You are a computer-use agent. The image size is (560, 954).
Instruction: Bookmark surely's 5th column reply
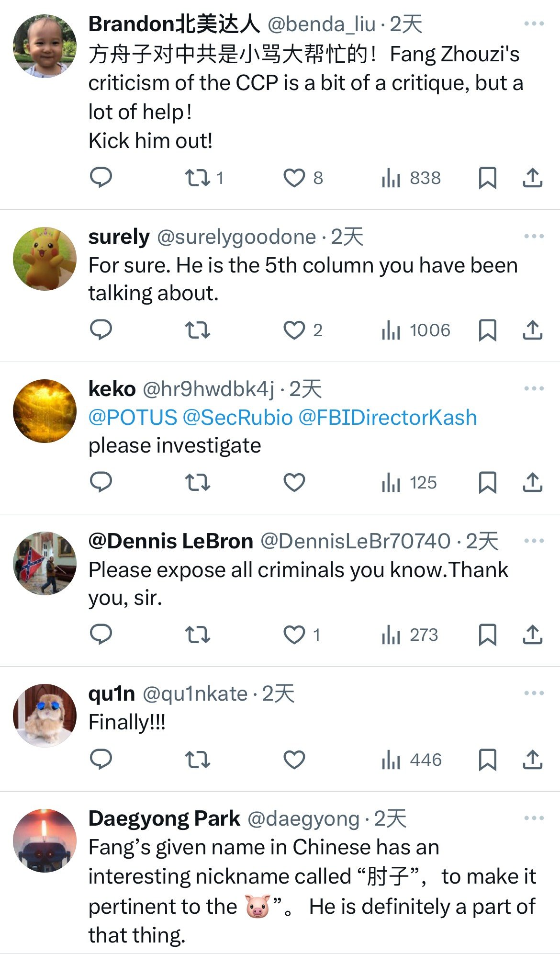point(487,330)
